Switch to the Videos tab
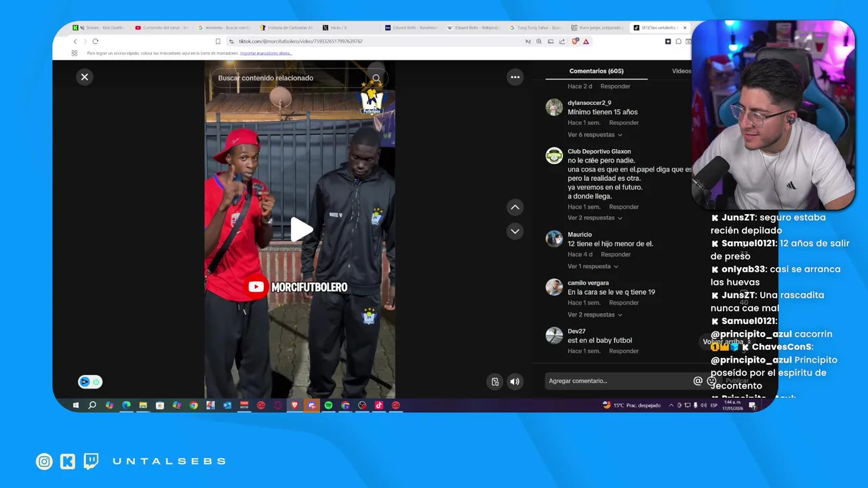Image resolution: width=868 pixels, height=488 pixels. (681, 71)
